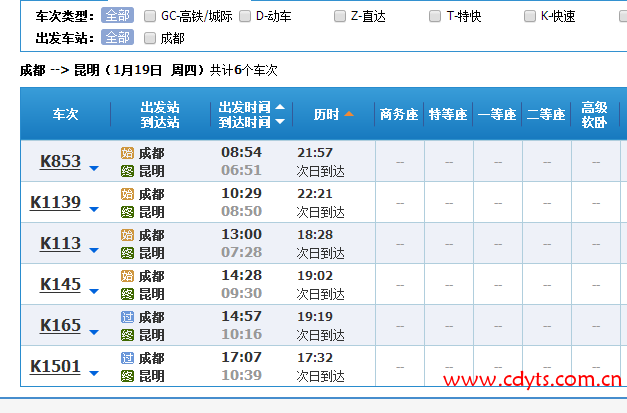Open the dropdown arrow next to K1501
Screen dimensions: 627x413
click(x=94, y=373)
